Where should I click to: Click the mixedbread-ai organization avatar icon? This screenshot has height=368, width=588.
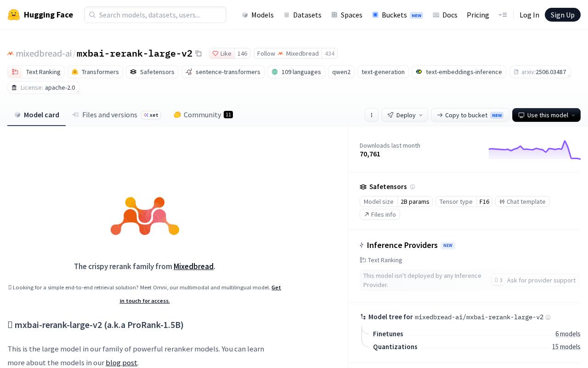[x=11, y=53]
